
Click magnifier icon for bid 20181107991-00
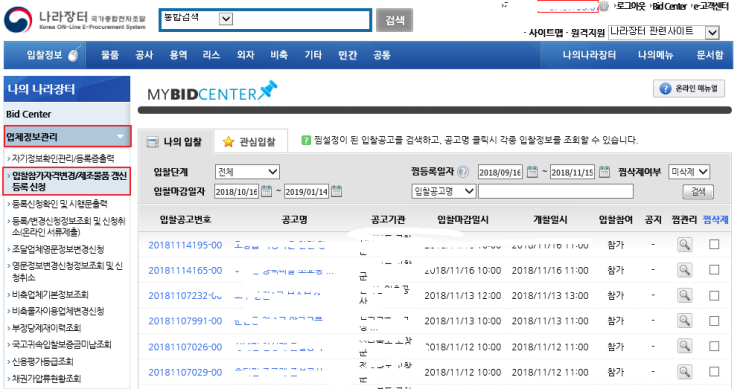pos(684,321)
